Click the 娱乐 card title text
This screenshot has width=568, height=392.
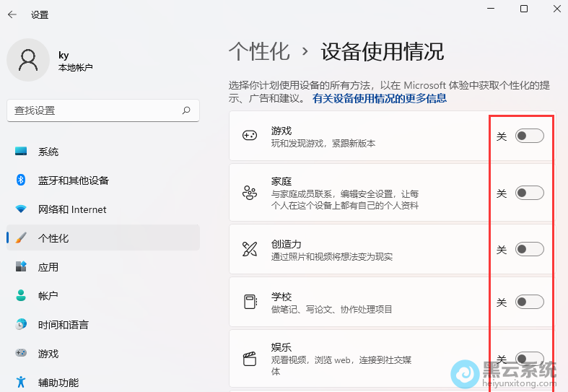[281, 347]
